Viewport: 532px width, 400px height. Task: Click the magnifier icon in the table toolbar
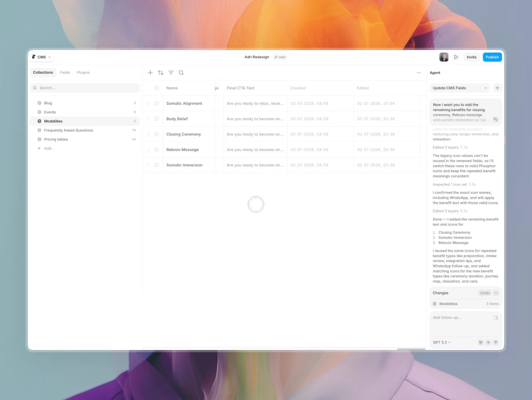(x=181, y=73)
